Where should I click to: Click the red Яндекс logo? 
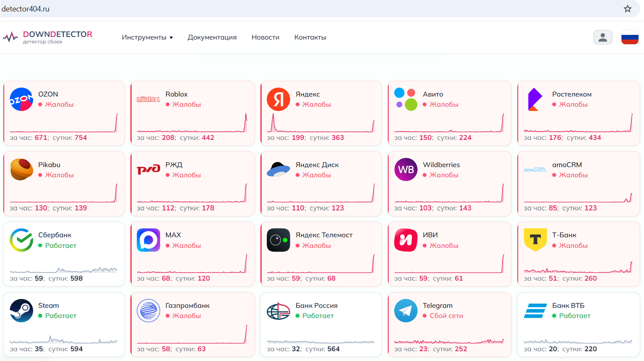click(278, 99)
